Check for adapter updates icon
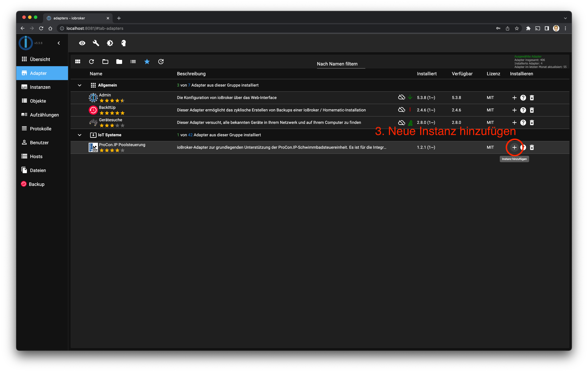 (x=161, y=61)
